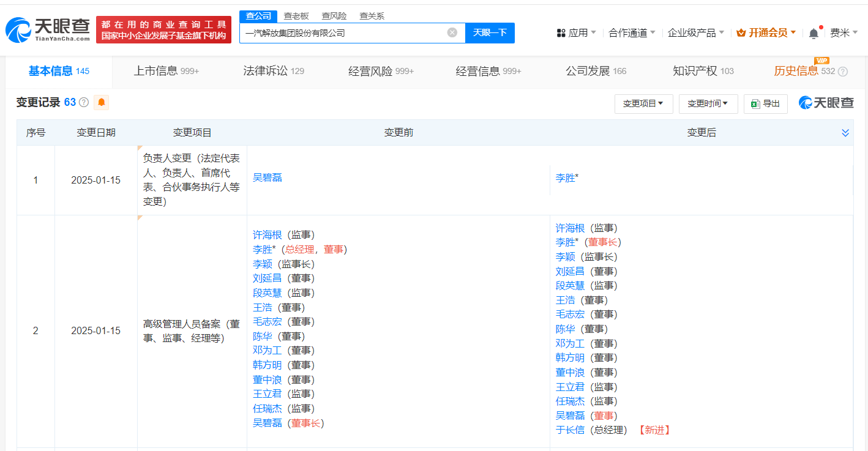This screenshot has width=868, height=451.
Task: Click 高级管理人员备案 change item text
Action: (x=192, y=330)
